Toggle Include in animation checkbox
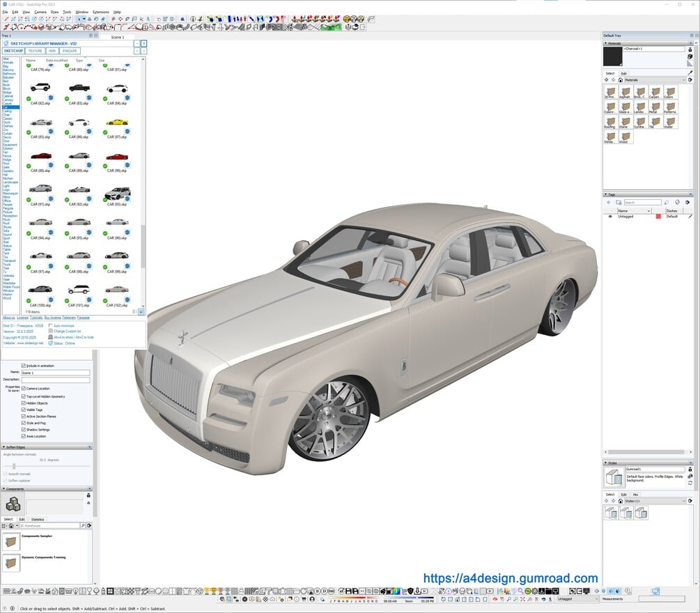The image size is (700, 613). (x=24, y=366)
